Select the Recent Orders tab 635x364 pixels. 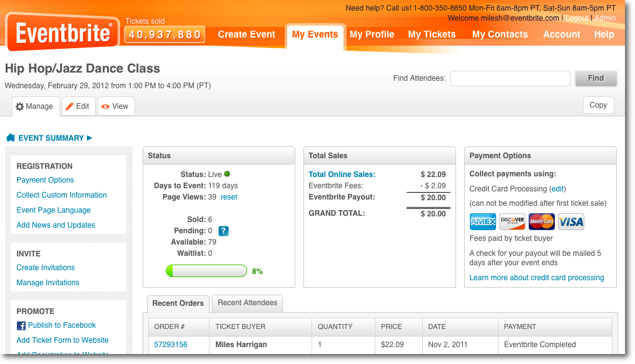point(178,303)
